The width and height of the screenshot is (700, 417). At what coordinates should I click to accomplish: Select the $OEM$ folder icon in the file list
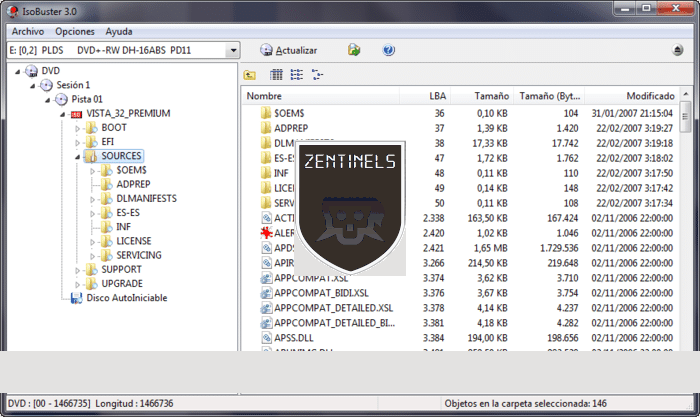click(266, 113)
